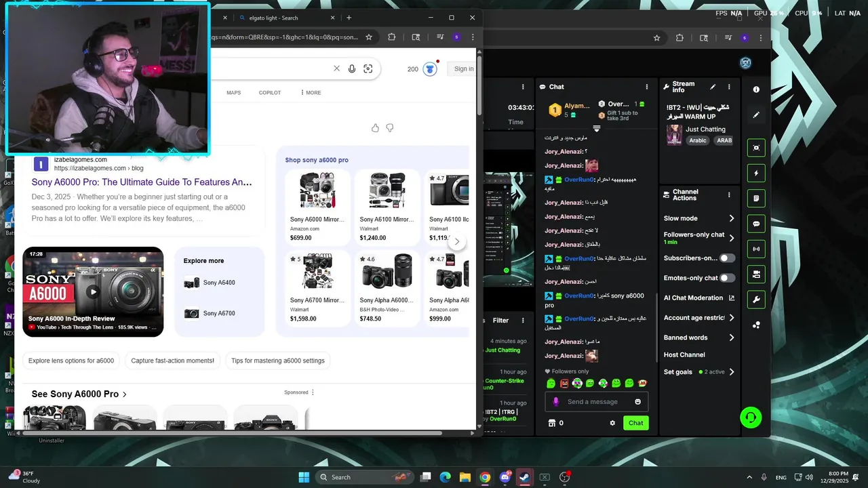Click the lightning bolt quick action icon
The image size is (868, 488).
[756, 173]
